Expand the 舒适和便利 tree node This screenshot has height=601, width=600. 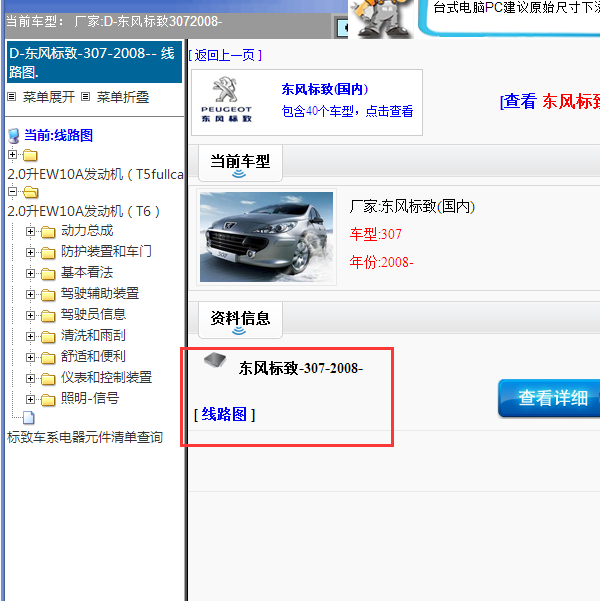tap(30, 357)
